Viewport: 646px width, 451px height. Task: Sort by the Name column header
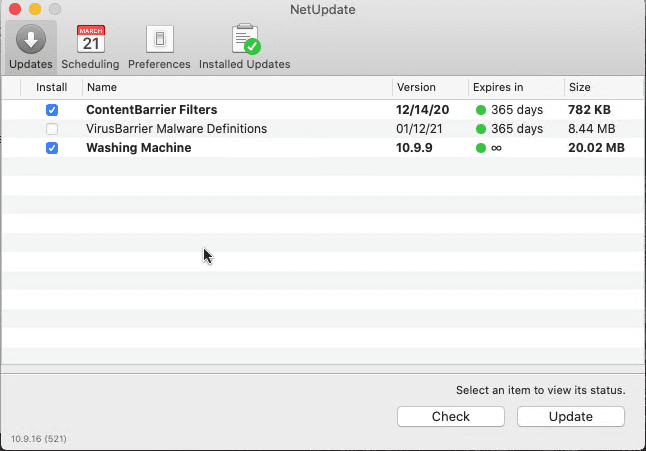pos(237,87)
